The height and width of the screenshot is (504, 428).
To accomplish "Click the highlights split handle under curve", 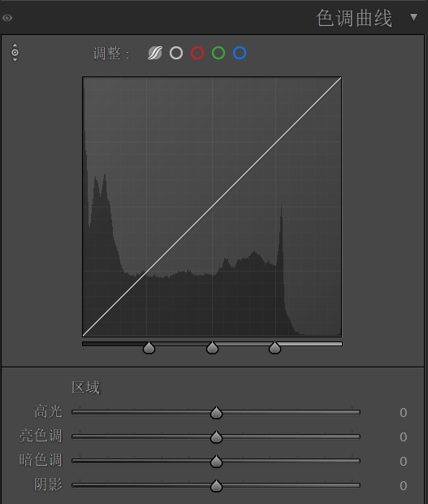I will tap(275, 348).
